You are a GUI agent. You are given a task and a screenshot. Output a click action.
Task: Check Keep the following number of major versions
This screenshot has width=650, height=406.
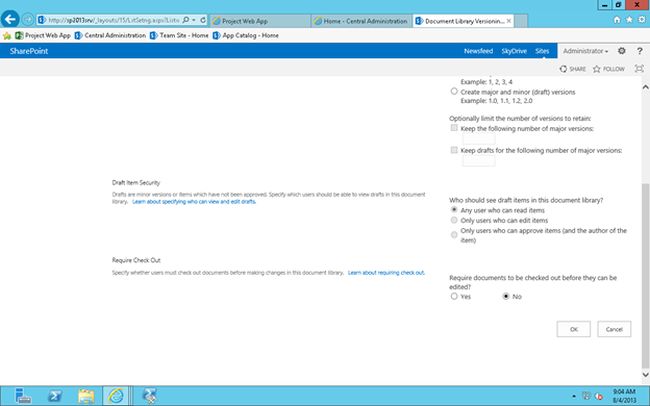click(x=454, y=128)
